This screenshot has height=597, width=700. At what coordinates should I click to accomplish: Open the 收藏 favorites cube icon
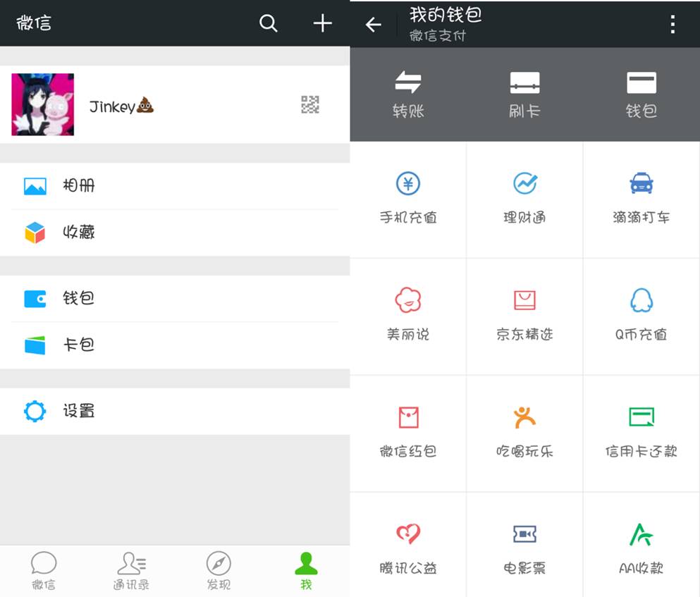click(35, 233)
